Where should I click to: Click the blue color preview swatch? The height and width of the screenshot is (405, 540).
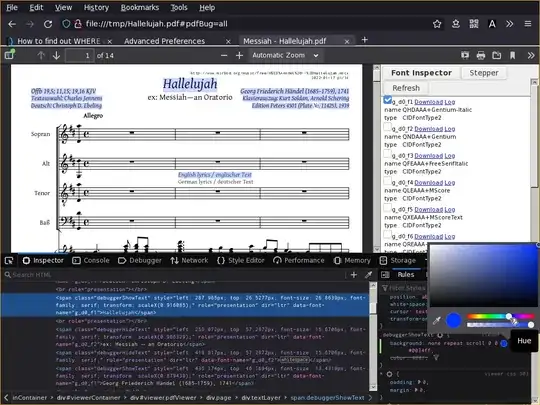[x=454, y=320]
